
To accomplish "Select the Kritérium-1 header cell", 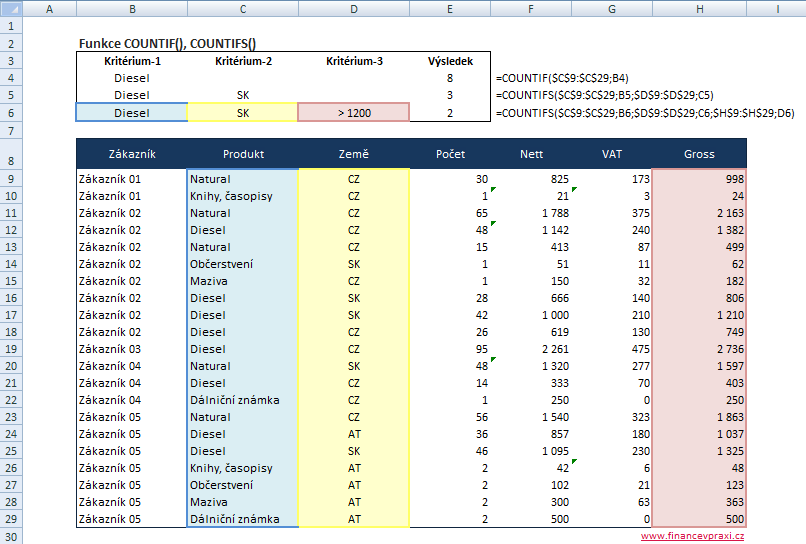I will click(132, 61).
